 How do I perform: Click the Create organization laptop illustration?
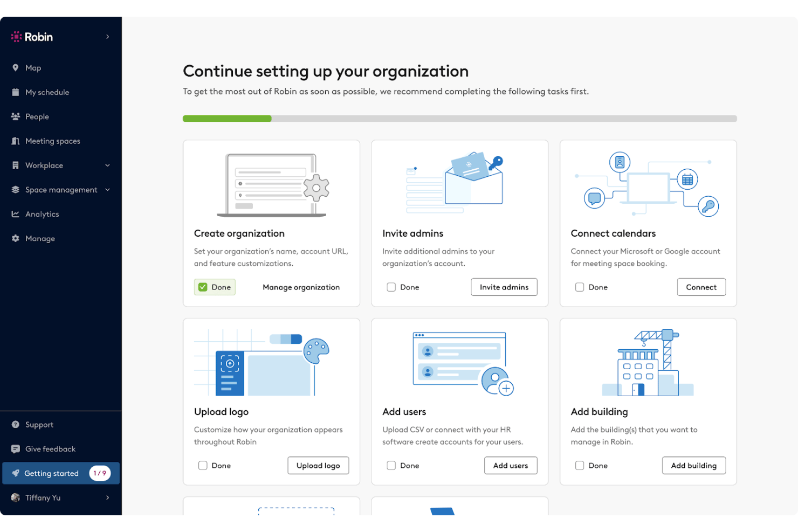coord(273,185)
